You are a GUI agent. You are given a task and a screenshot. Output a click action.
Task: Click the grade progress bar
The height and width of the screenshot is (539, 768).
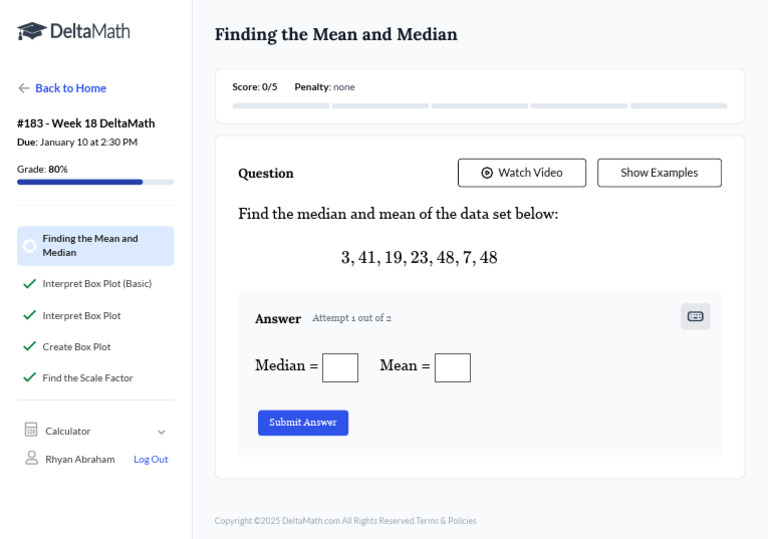pyautogui.click(x=95, y=182)
